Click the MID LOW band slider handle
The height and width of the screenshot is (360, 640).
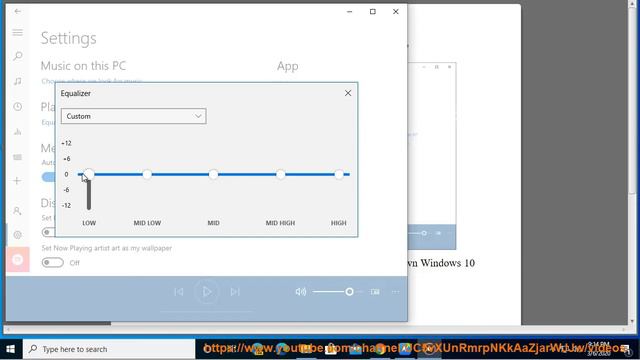point(147,175)
